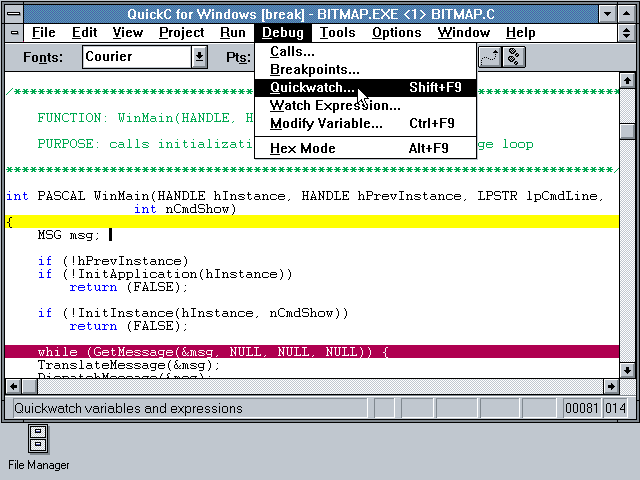Click 'PURPOSE: calls initializati' comment line

145,144
